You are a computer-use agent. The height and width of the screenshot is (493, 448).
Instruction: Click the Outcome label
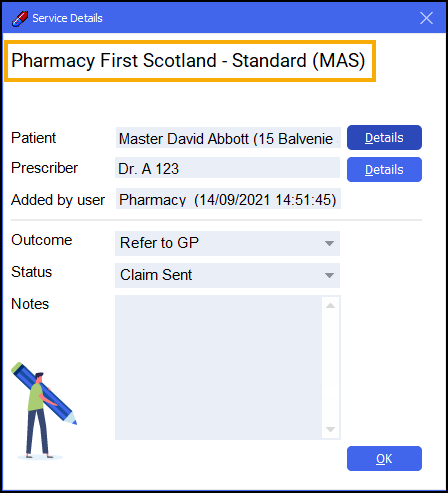pyautogui.click(x=42, y=240)
